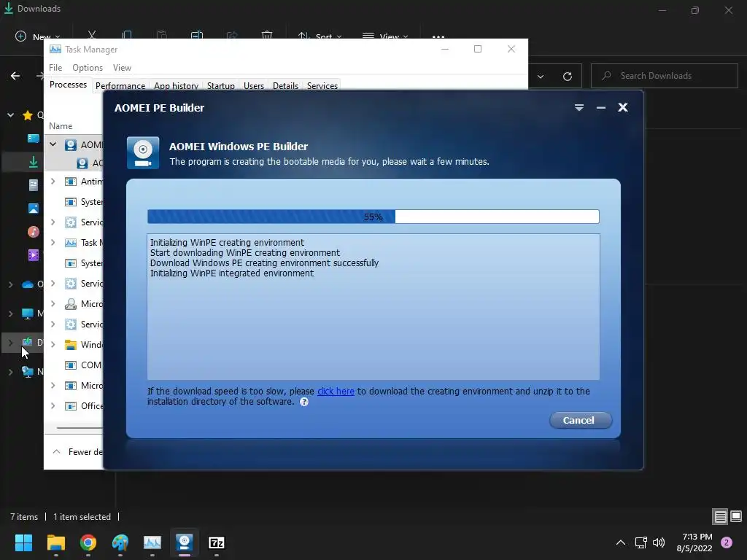Click New button in Explorer toolbar
Screen dimensions: 747x560
click(38, 36)
